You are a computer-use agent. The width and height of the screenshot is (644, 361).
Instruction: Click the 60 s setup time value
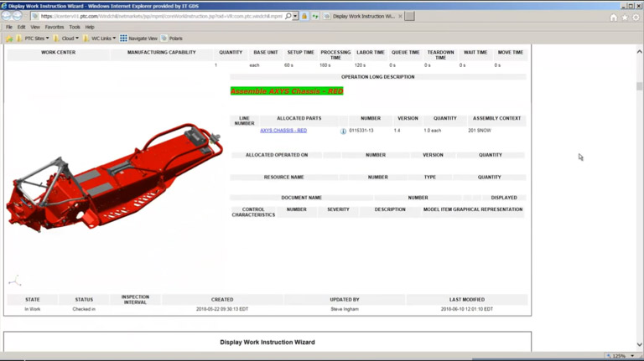[x=288, y=65]
